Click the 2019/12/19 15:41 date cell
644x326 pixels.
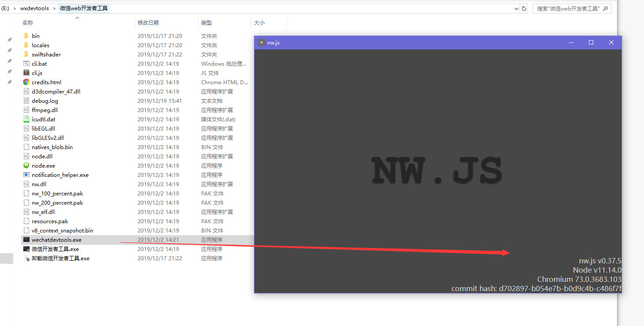click(160, 101)
